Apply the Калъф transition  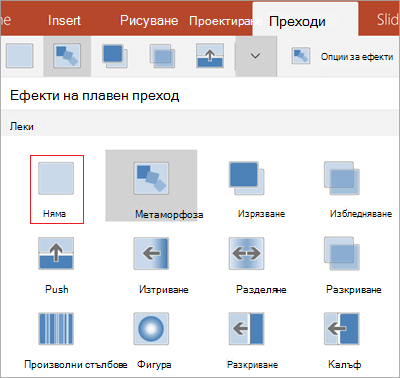point(343,340)
